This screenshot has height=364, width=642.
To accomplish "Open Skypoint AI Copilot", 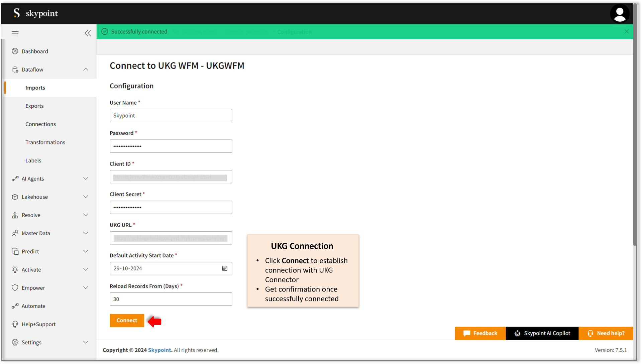I will click(542, 333).
